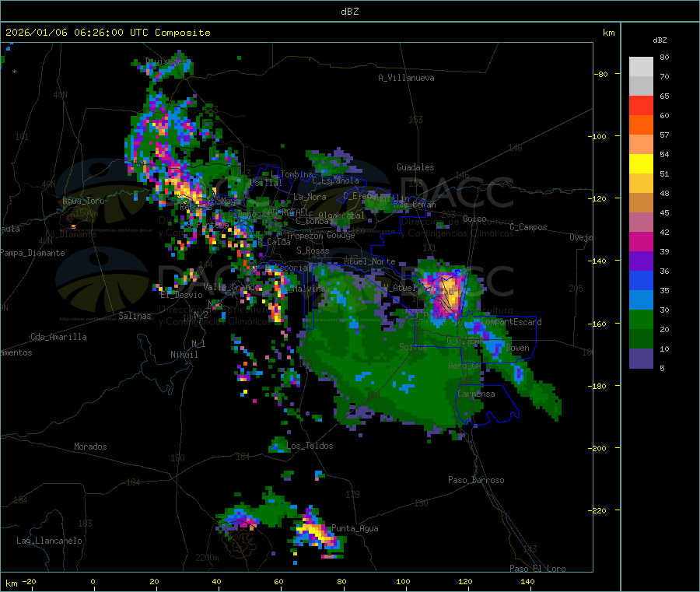Click the light gray 70-80 dBZ legend swatch
700x592 pixels.
pos(641,67)
